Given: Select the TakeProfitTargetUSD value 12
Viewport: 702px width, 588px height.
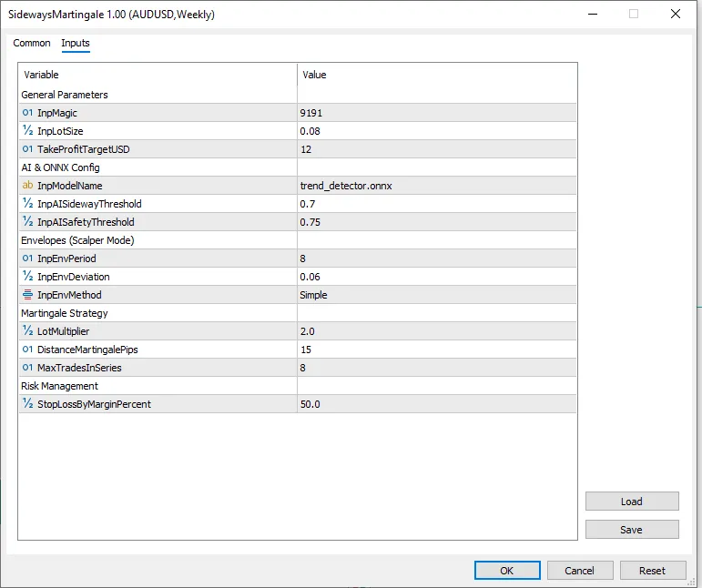Looking at the screenshot, I should (437, 149).
